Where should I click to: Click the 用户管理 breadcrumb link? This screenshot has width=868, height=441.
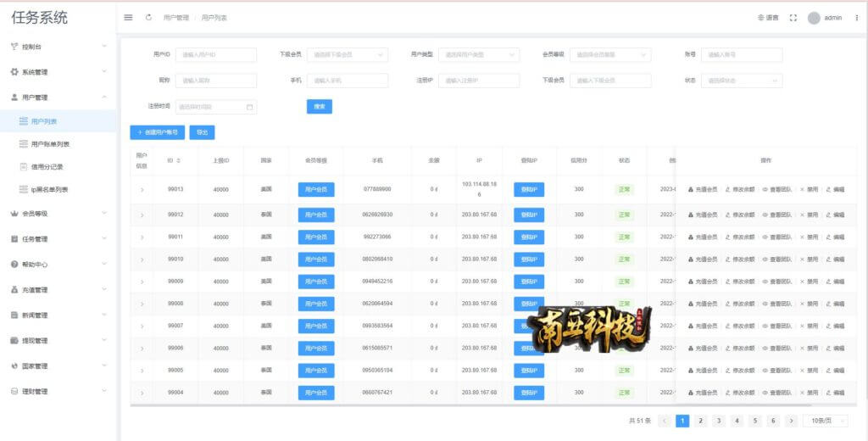click(x=176, y=18)
